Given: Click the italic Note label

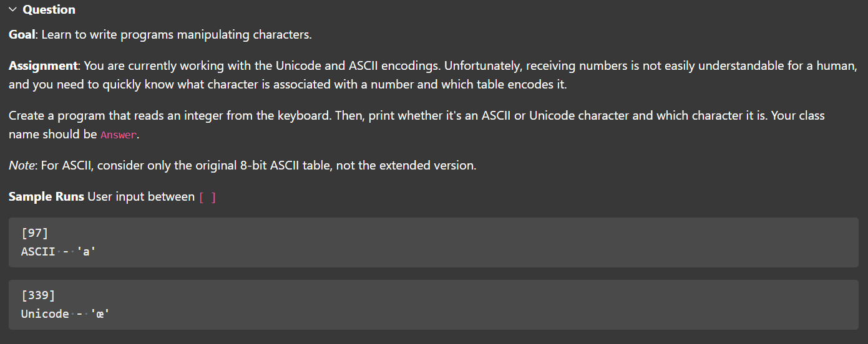Looking at the screenshot, I should tap(21, 166).
